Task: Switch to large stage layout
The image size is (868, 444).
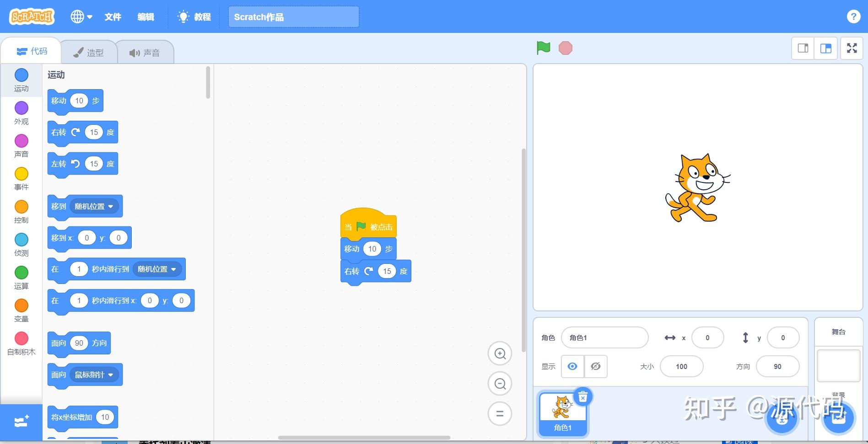Action: click(x=826, y=48)
